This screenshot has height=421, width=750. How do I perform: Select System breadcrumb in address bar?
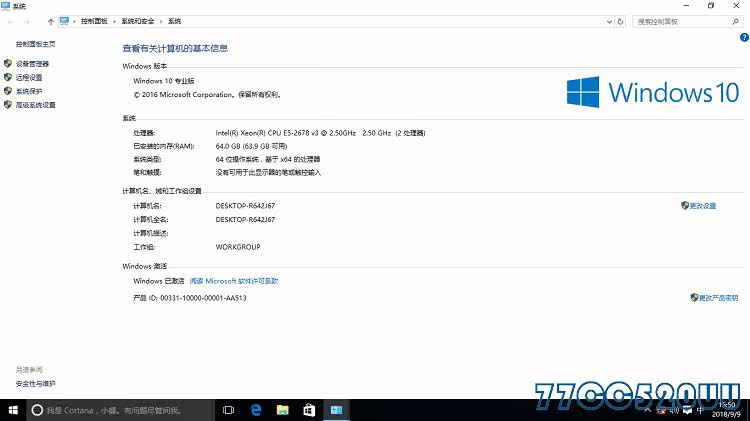(175, 22)
